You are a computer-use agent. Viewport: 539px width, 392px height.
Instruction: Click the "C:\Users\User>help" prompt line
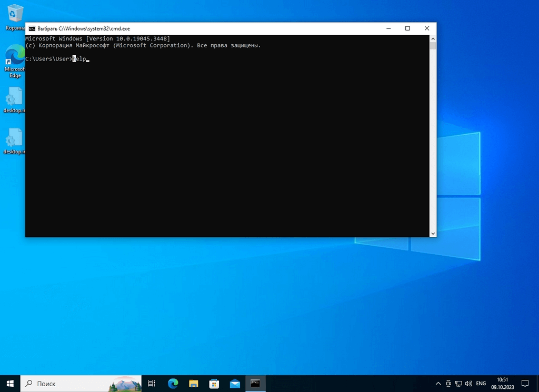(x=57, y=59)
